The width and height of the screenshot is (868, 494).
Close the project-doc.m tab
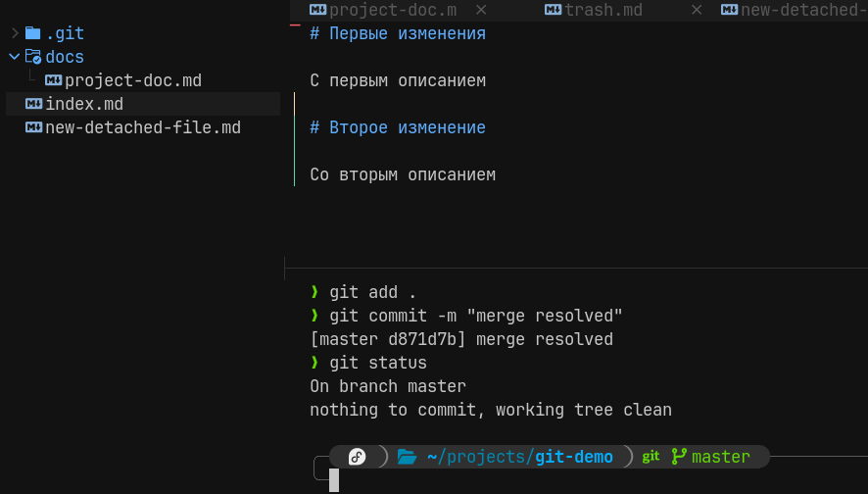tap(481, 10)
